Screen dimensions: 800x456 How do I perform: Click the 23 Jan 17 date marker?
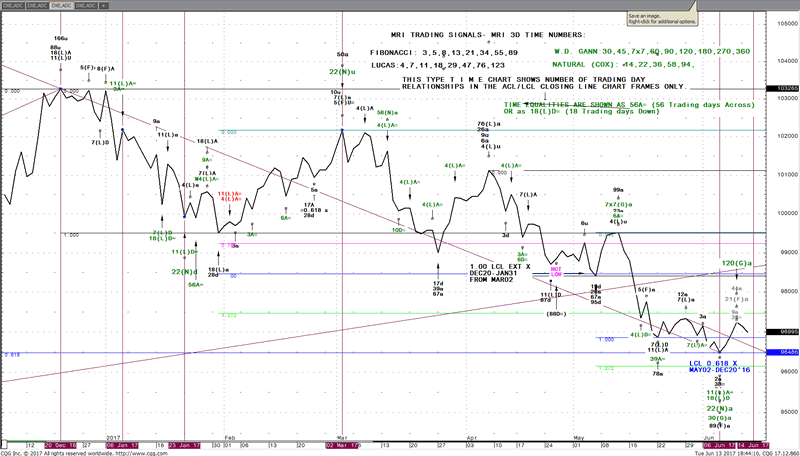point(183,444)
